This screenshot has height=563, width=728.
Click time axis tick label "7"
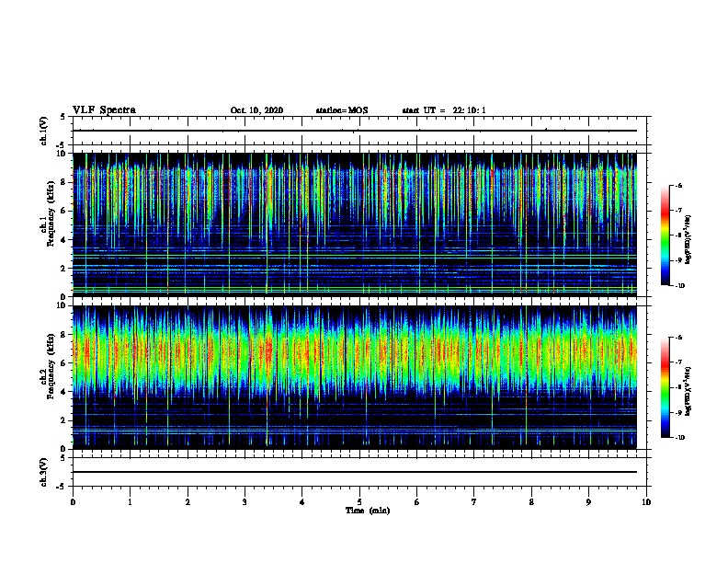click(x=474, y=502)
